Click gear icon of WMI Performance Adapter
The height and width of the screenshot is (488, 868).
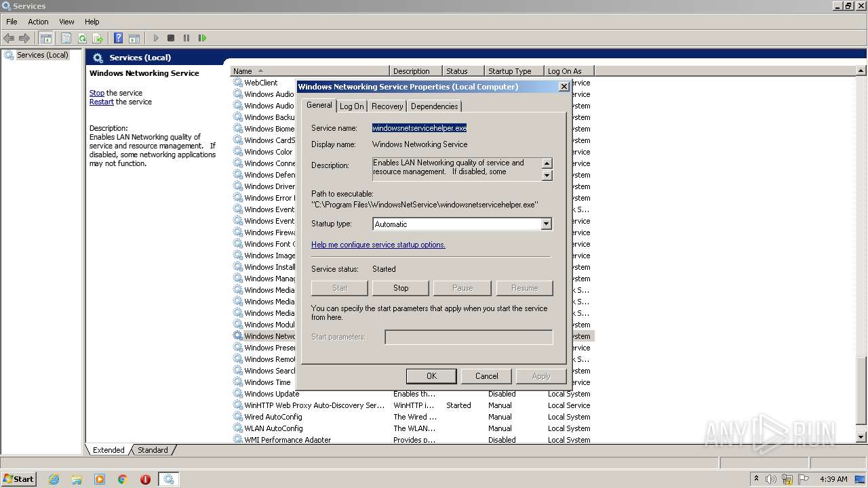(238, 439)
